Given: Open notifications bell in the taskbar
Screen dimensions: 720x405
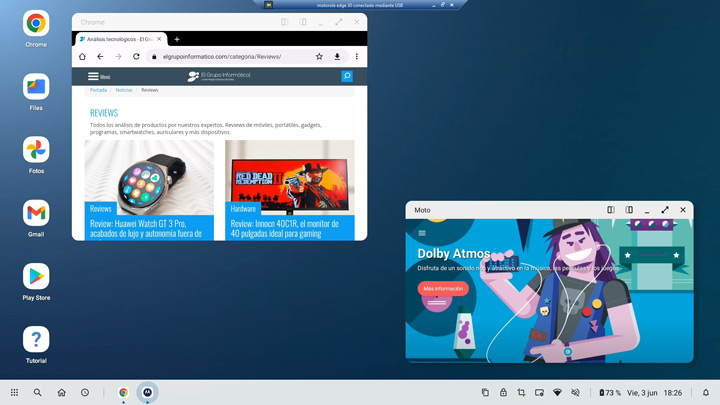Looking at the screenshot, I should tap(706, 393).
